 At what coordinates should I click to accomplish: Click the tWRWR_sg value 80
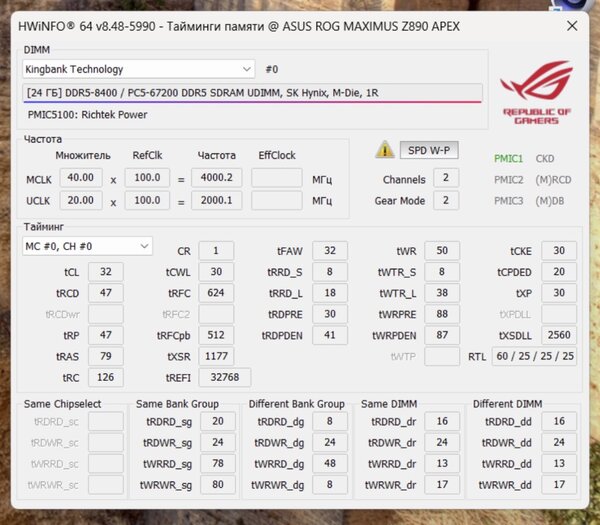coord(218,484)
